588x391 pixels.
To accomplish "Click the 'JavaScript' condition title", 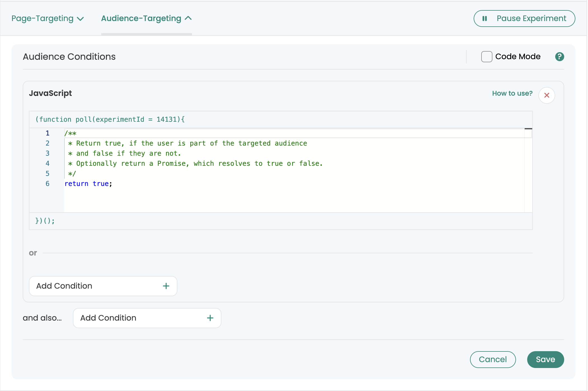I will pos(50,93).
